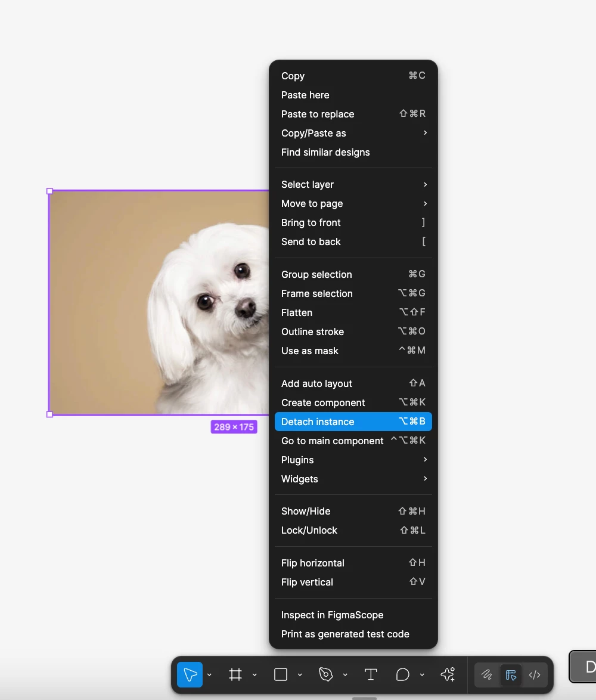Select the Move tool in bottom toolbar

pyautogui.click(x=190, y=674)
